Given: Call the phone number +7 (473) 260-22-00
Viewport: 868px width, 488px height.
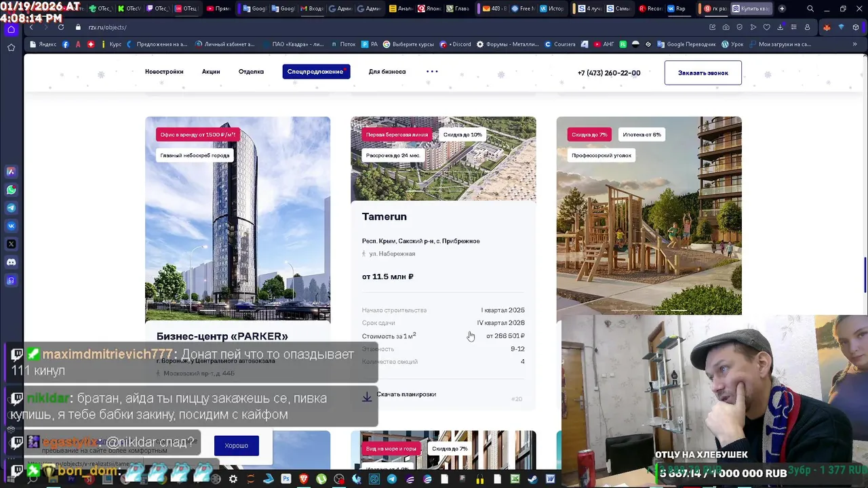Looking at the screenshot, I should coord(609,73).
